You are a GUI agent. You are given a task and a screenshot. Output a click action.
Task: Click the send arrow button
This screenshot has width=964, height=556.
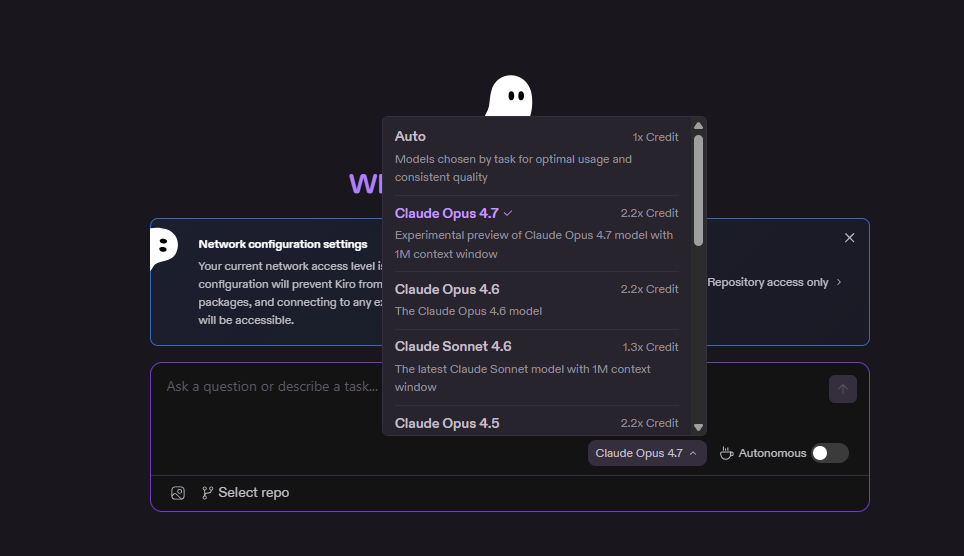click(842, 389)
